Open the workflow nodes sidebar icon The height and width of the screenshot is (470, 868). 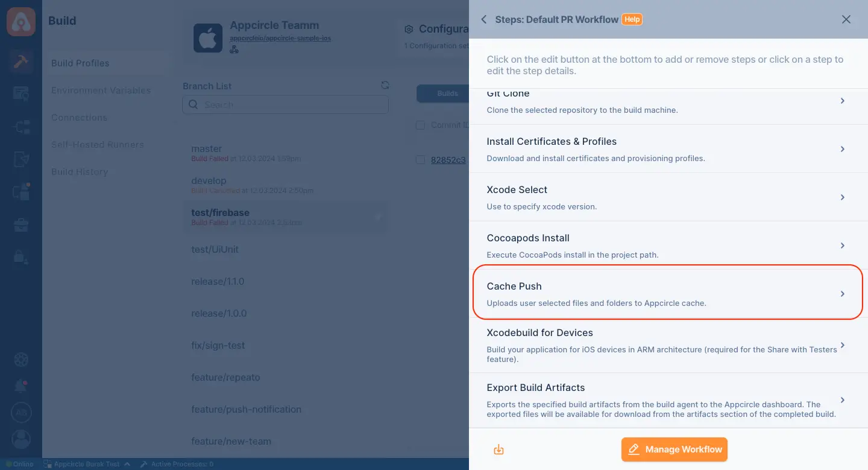pos(21,127)
